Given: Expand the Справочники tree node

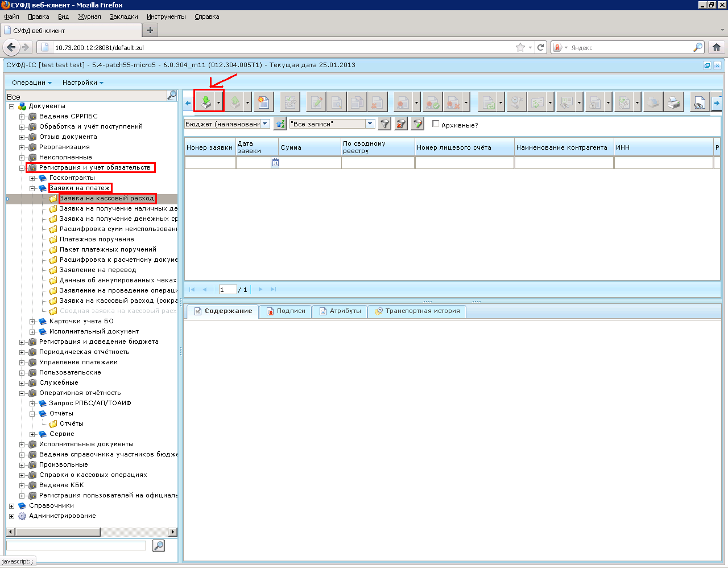Looking at the screenshot, I should tap(12, 506).
